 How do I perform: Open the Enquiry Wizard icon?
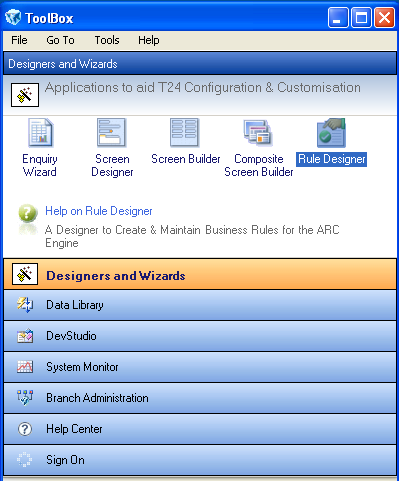point(40,133)
